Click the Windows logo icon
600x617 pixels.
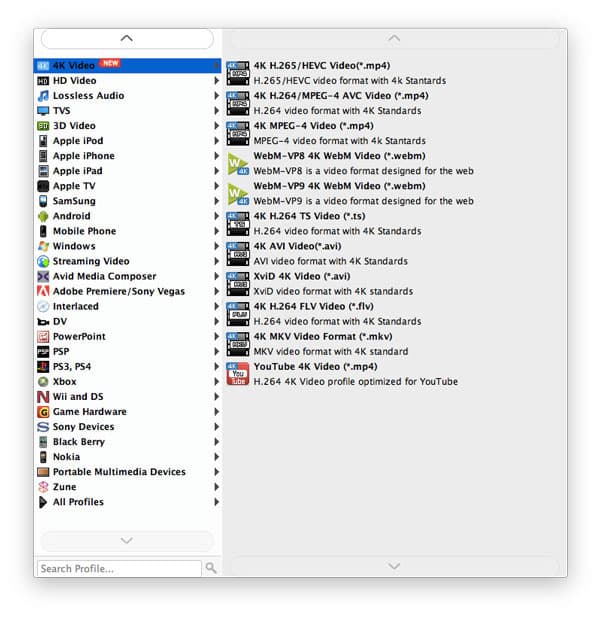click(43, 246)
